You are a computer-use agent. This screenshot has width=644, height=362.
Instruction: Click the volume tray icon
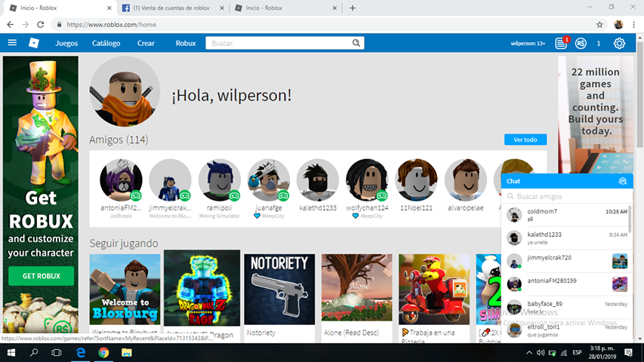pyautogui.click(x=541, y=352)
